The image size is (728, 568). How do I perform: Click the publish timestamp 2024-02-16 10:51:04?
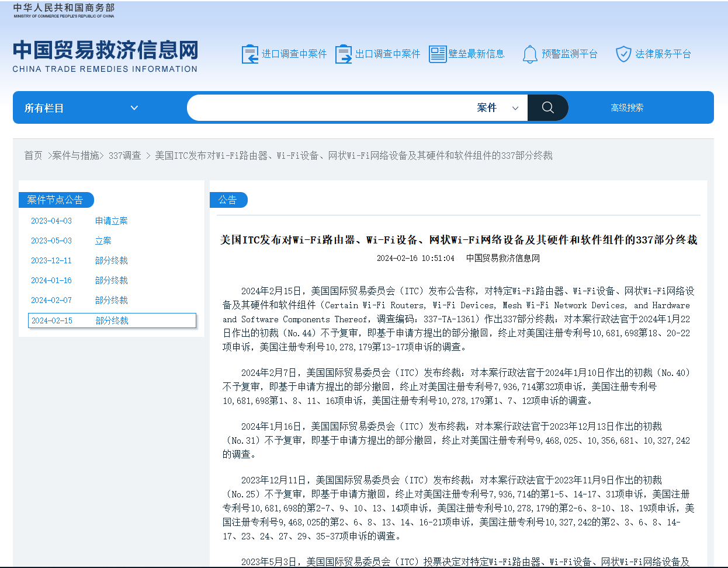(x=415, y=258)
